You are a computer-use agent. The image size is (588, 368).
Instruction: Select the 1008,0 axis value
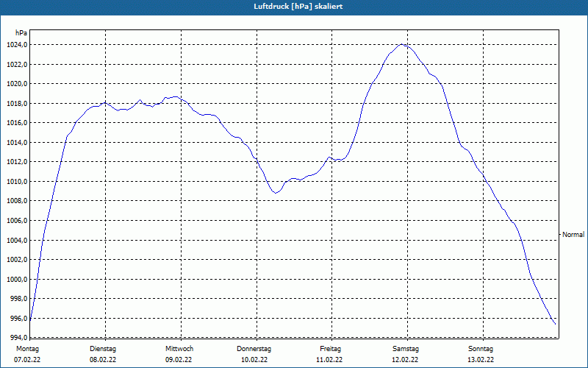[x=17, y=201]
